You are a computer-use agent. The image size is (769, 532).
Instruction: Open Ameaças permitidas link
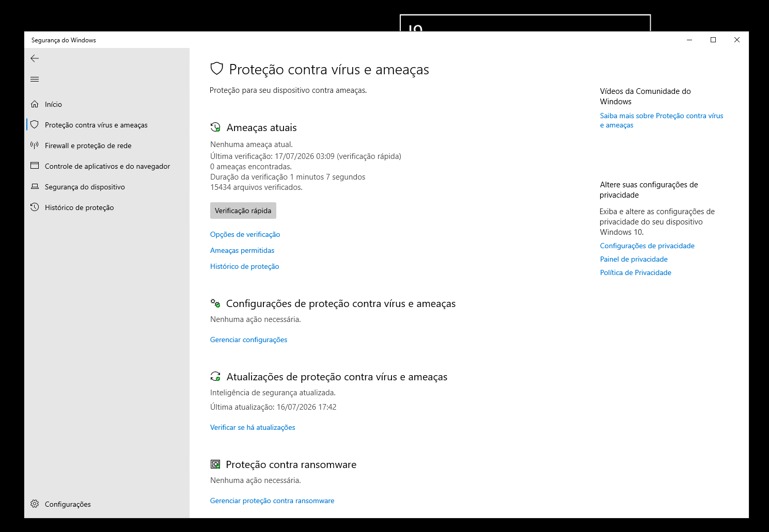click(242, 250)
